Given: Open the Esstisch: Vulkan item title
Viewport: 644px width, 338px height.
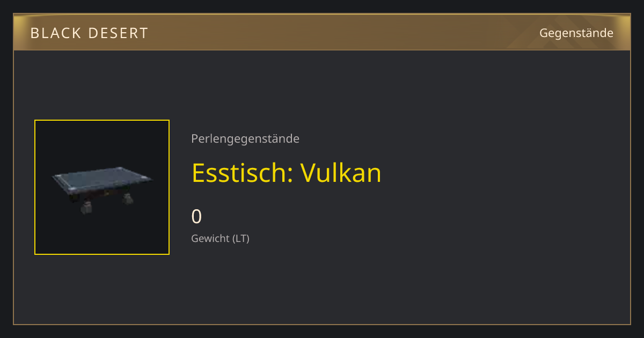Looking at the screenshot, I should [x=287, y=173].
